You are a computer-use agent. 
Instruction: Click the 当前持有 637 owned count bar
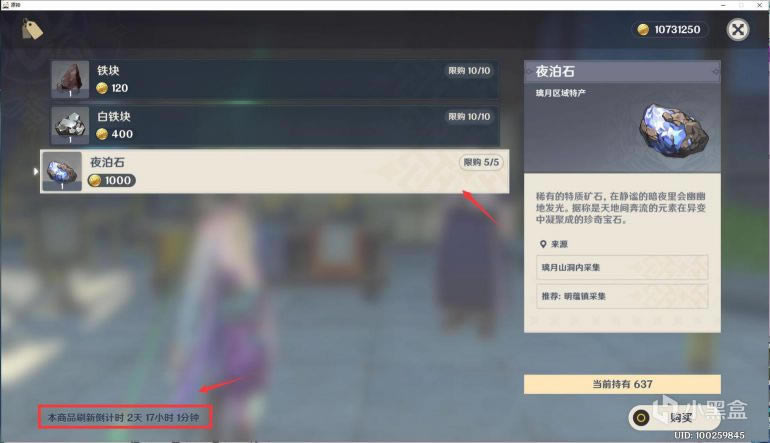tap(621, 384)
